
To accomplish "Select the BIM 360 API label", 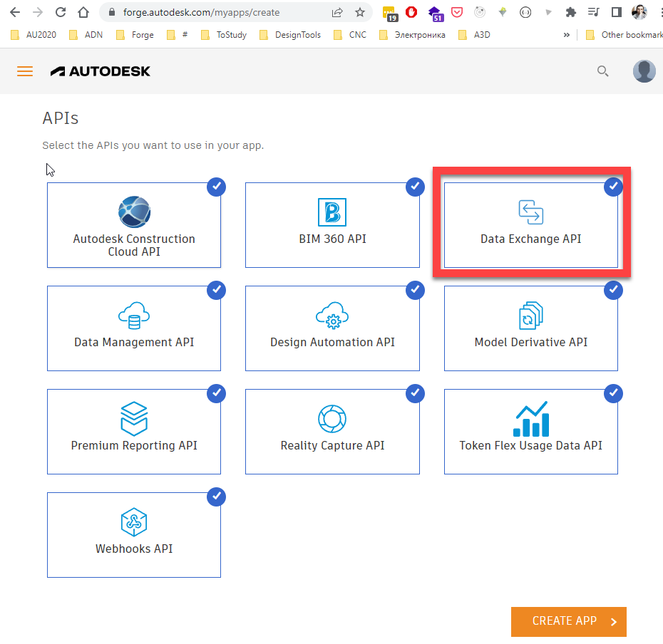I will [x=332, y=239].
